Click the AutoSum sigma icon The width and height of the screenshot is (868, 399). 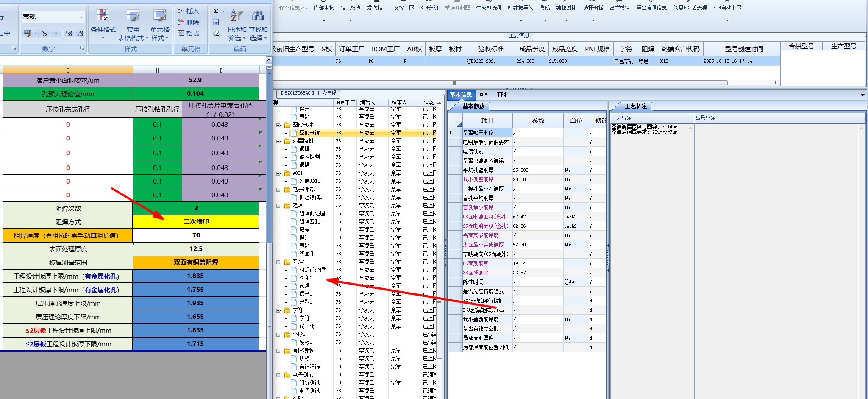click(x=216, y=11)
